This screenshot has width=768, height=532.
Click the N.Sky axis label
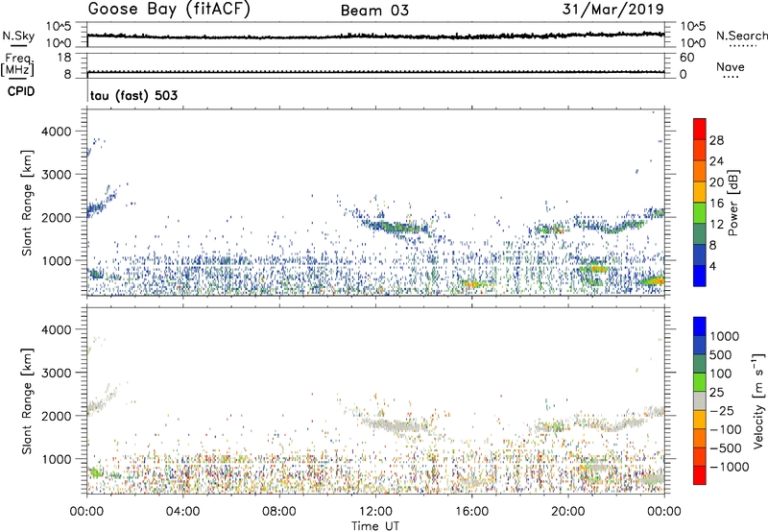18,36
